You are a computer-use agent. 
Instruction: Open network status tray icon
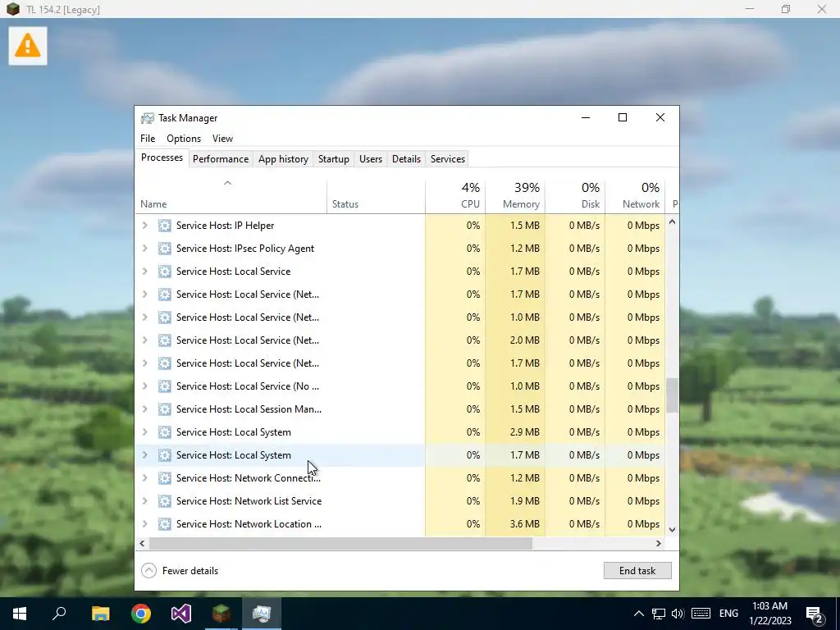[x=659, y=614]
